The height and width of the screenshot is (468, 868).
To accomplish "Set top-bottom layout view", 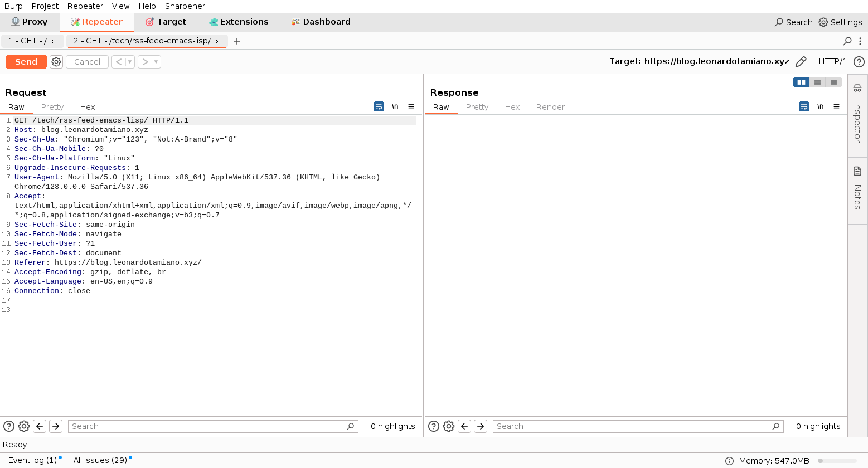I will pos(817,82).
